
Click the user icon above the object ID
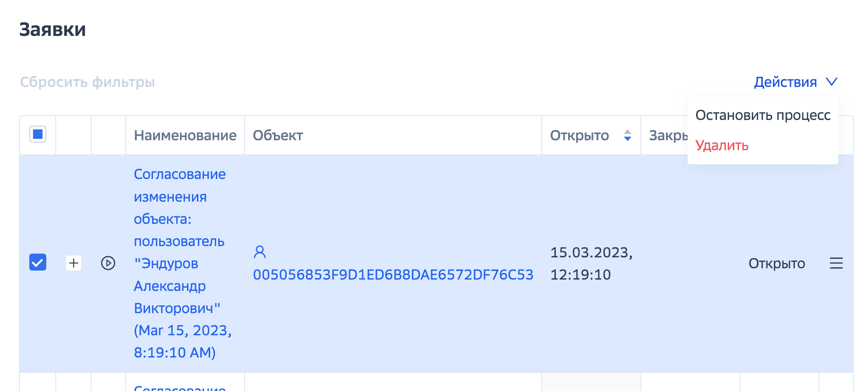point(260,252)
